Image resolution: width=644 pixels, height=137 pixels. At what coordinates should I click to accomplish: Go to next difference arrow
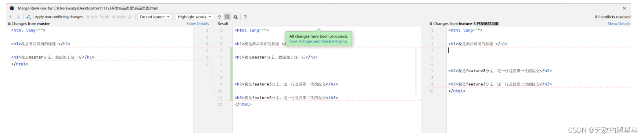point(18,17)
